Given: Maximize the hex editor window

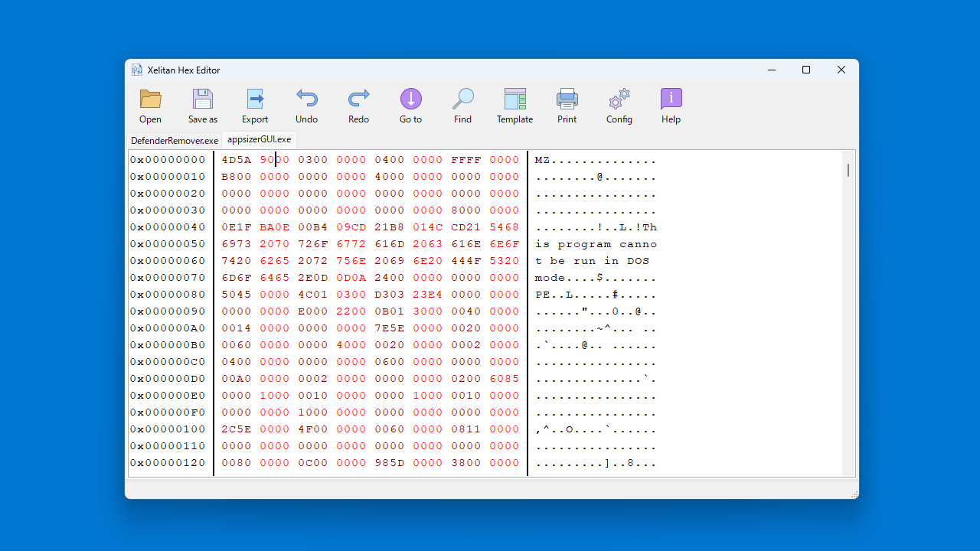Looking at the screenshot, I should click(806, 70).
